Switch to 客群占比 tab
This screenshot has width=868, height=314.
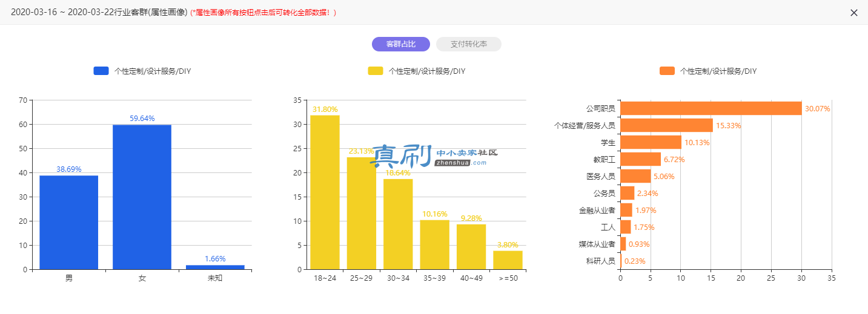pyautogui.click(x=401, y=44)
